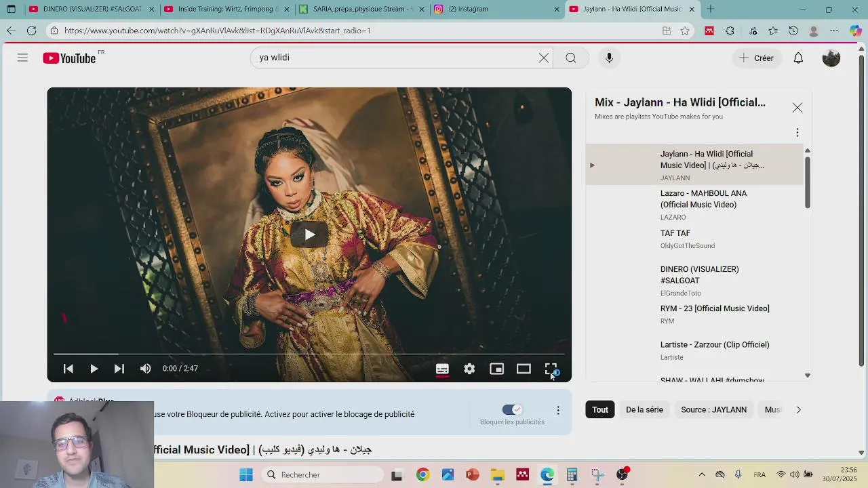This screenshot has height=488, width=868.
Task: Launch Copilot from the browser toolbar
Action: click(855, 30)
